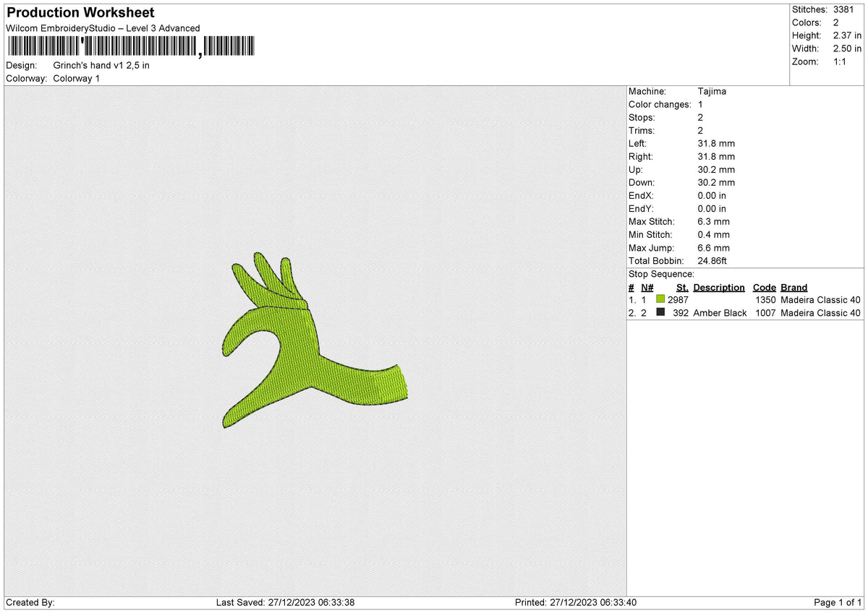Select the Max Jump value 6.6 mm

(x=714, y=247)
